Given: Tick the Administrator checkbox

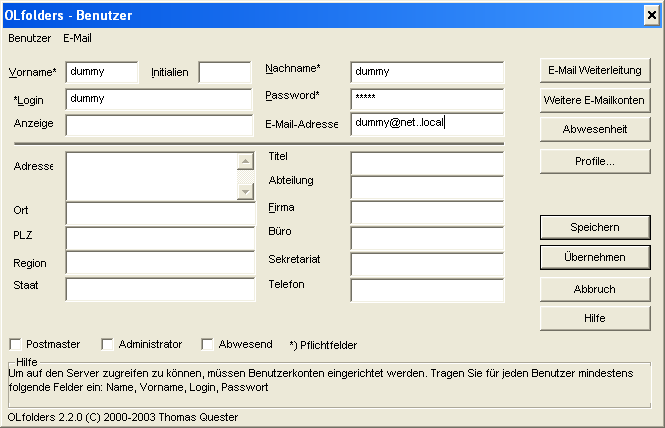Looking at the screenshot, I should click(x=108, y=344).
